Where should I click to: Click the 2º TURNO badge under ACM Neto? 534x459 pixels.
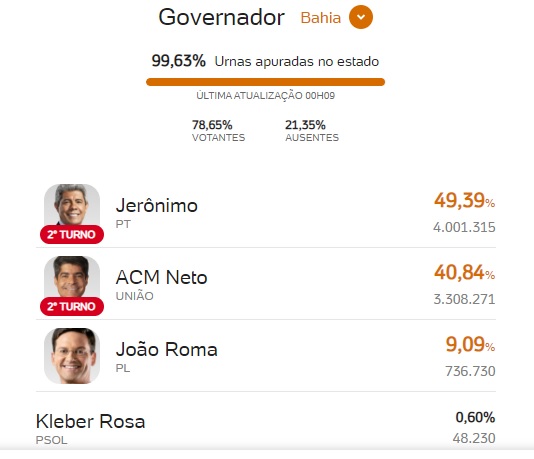click(72, 306)
